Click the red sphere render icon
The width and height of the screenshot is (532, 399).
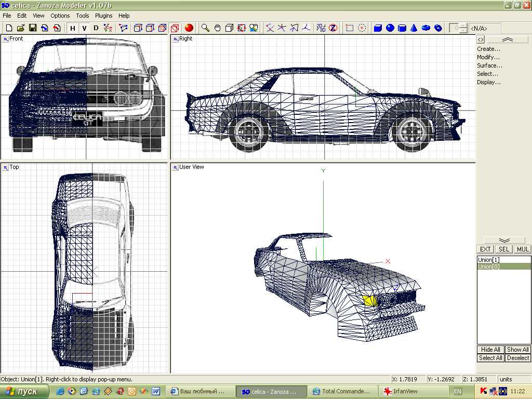pyautogui.click(x=189, y=28)
